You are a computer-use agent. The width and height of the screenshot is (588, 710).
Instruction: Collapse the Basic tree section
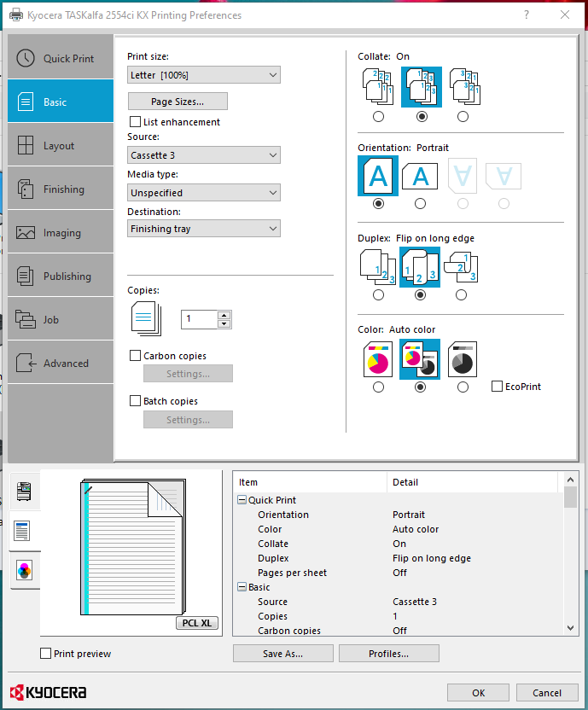click(x=242, y=587)
